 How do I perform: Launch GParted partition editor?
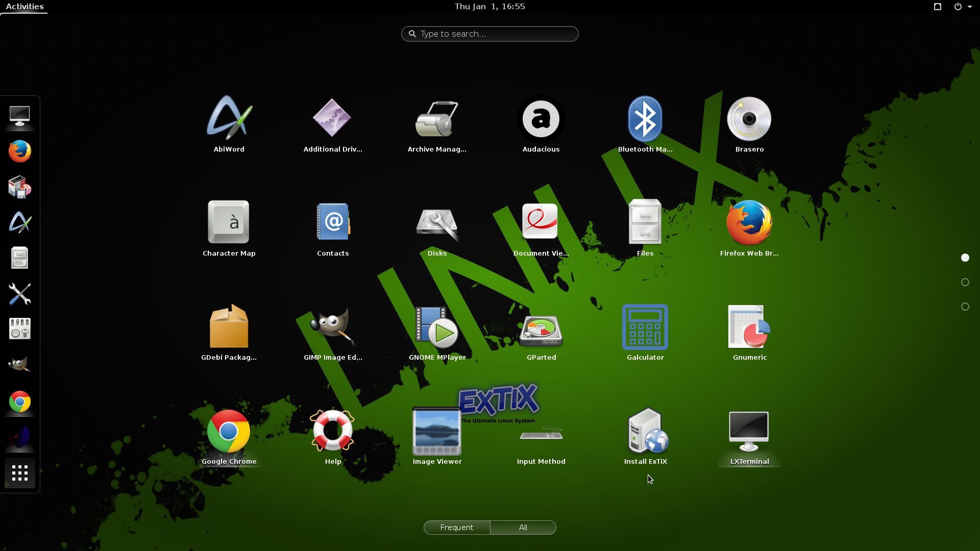pos(541,333)
